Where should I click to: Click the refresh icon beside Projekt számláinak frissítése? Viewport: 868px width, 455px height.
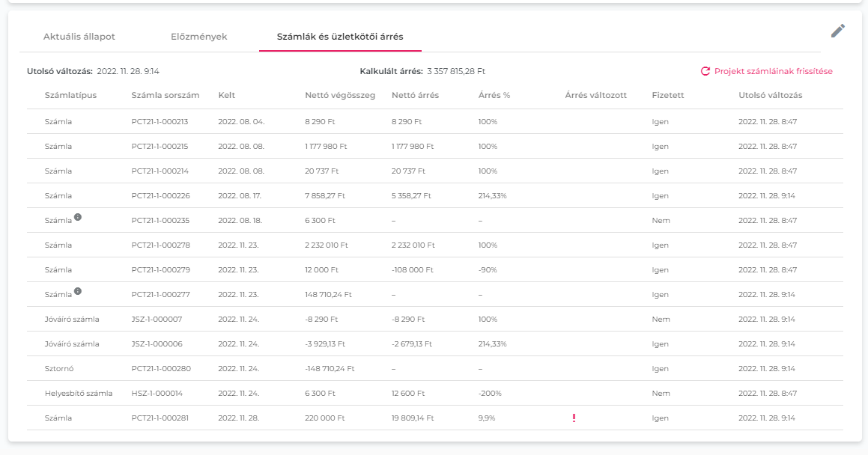click(x=705, y=71)
